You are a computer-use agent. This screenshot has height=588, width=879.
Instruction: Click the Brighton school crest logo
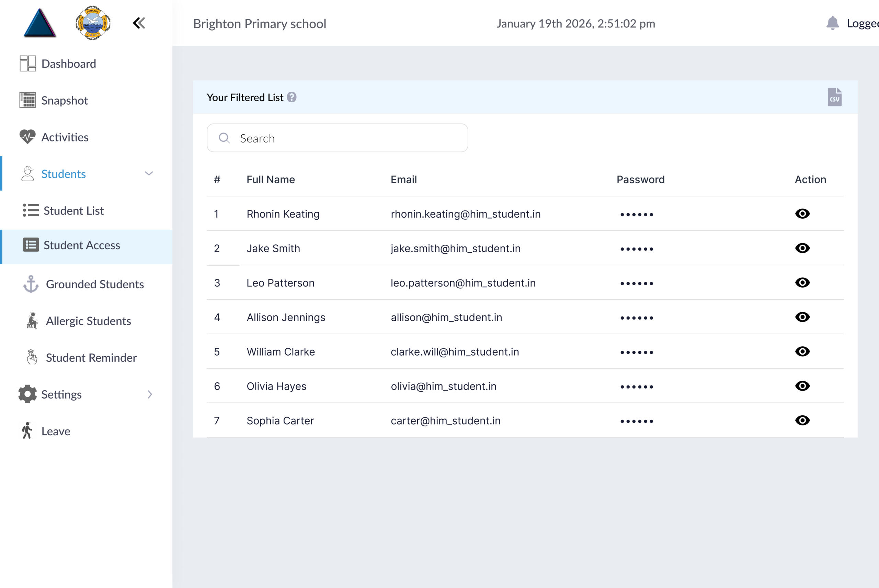pyautogui.click(x=93, y=23)
